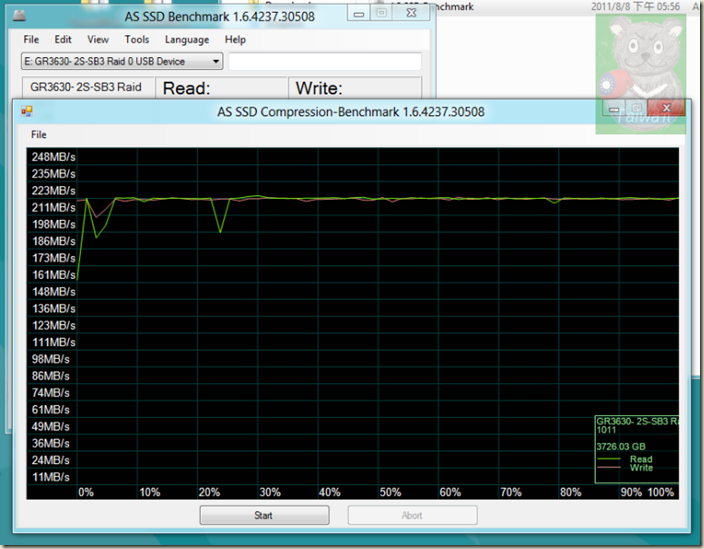Screen dimensions: 704x549
Task: Click the 111MB/s axis label
Action: 53,342
